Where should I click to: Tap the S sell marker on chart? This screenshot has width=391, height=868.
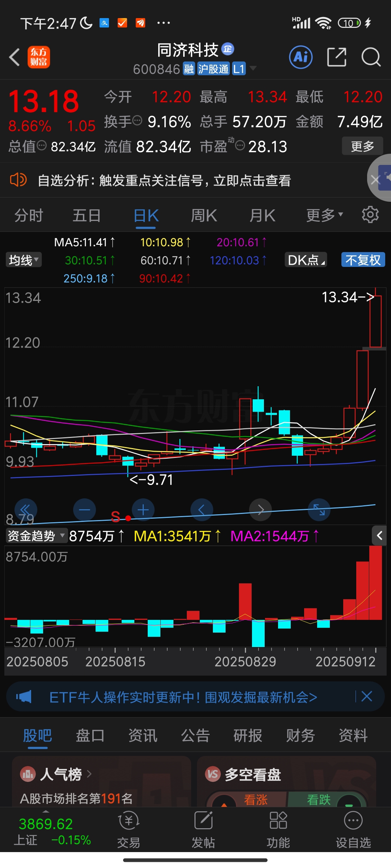coord(115,516)
